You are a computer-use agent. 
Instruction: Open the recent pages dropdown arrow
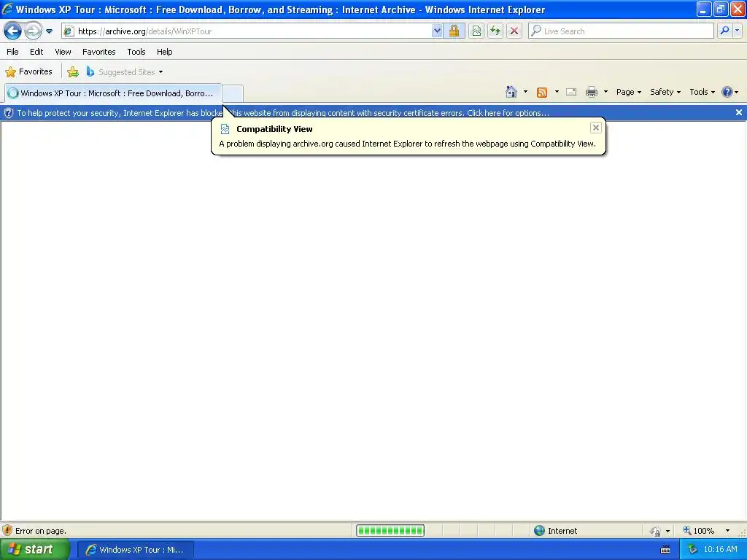point(49,31)
